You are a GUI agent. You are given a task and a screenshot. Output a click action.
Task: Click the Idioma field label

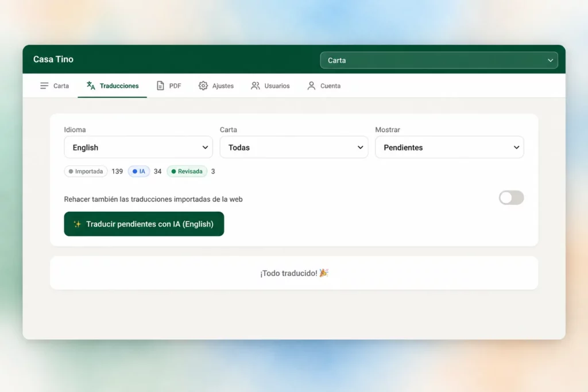[75, 130]
